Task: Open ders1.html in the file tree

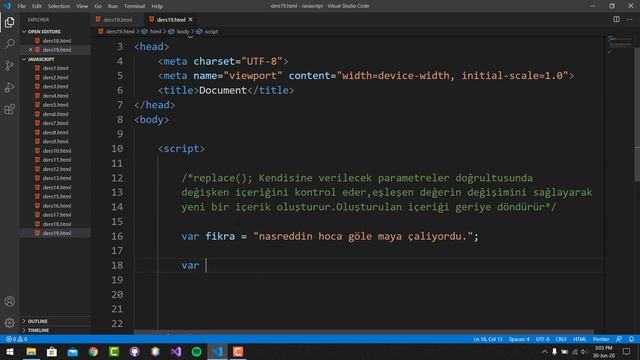Action: pos(56,68)
